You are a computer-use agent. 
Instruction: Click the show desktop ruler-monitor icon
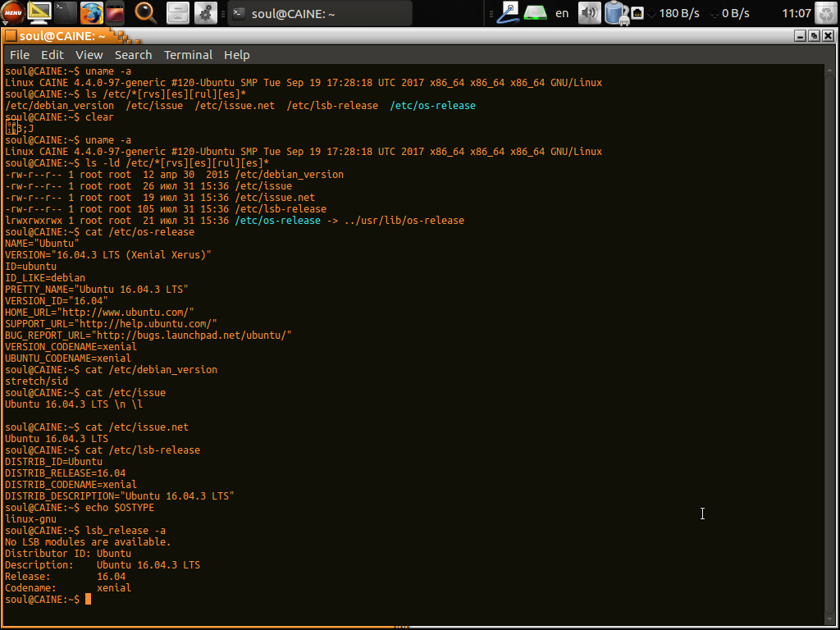coord(39,13)
